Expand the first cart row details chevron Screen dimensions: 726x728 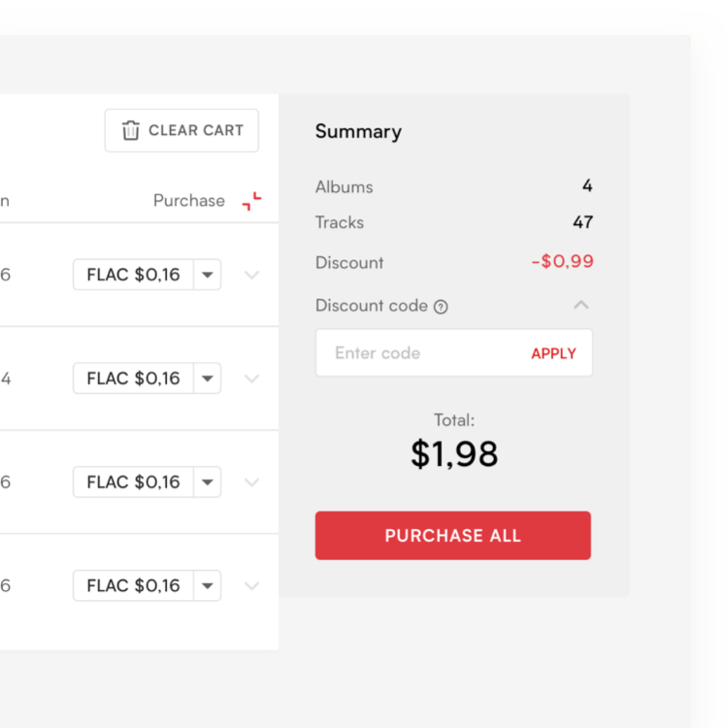coord(251,275)
